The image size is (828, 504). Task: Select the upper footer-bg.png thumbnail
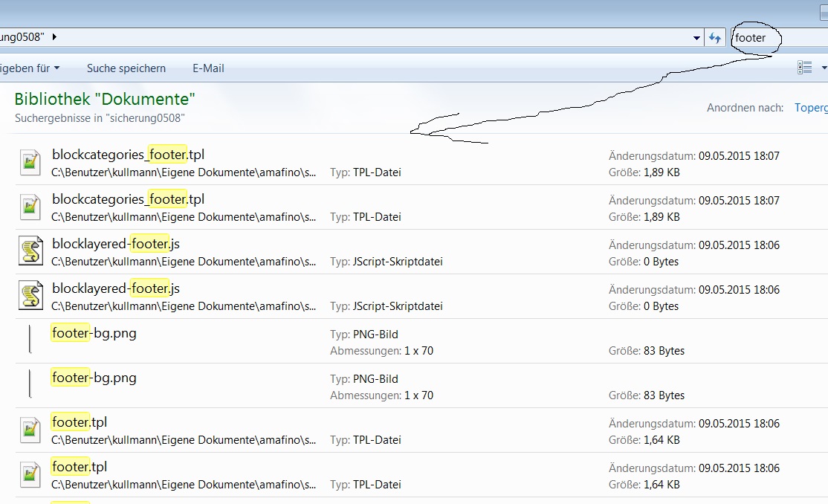30,339
